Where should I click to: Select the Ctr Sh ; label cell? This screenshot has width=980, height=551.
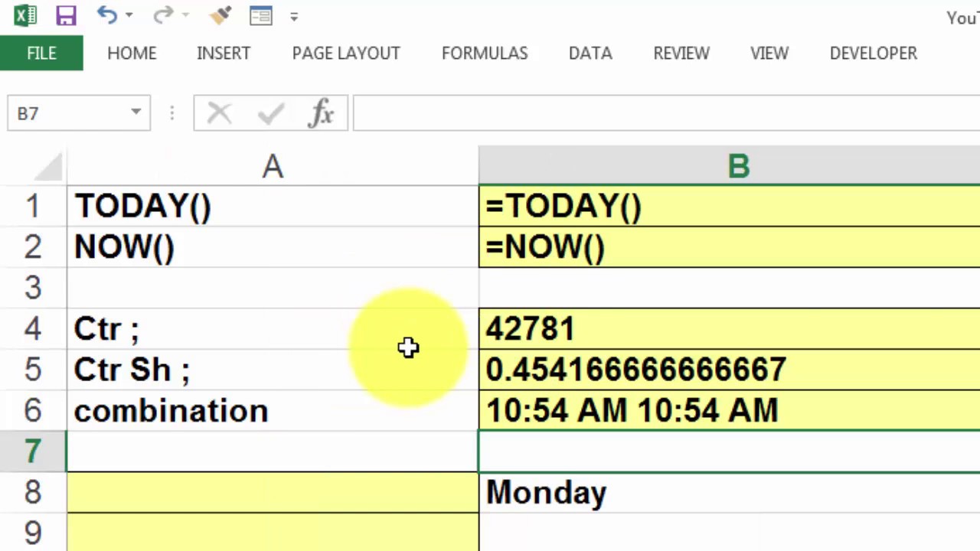point(273,370)
